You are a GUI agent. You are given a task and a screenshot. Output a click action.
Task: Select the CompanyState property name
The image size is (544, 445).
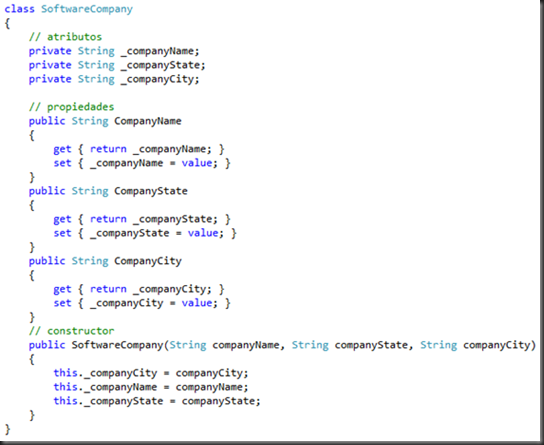(x=151, y=191)
